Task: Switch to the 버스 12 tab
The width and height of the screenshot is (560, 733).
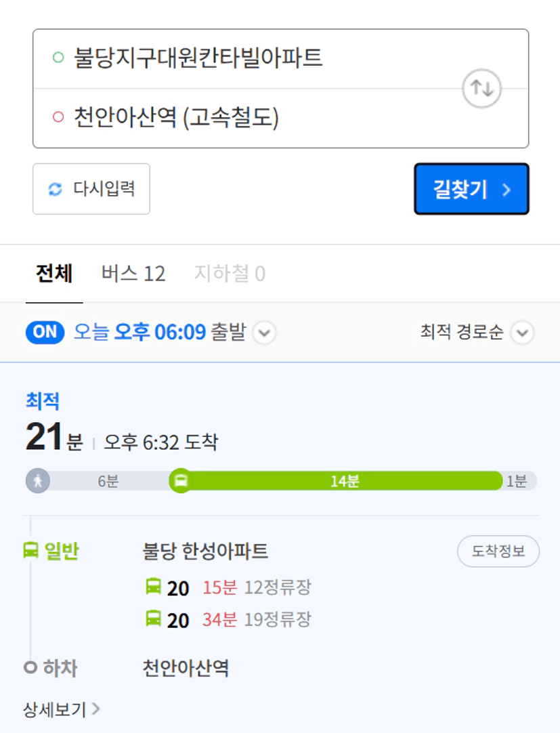Action: (133, 274)
